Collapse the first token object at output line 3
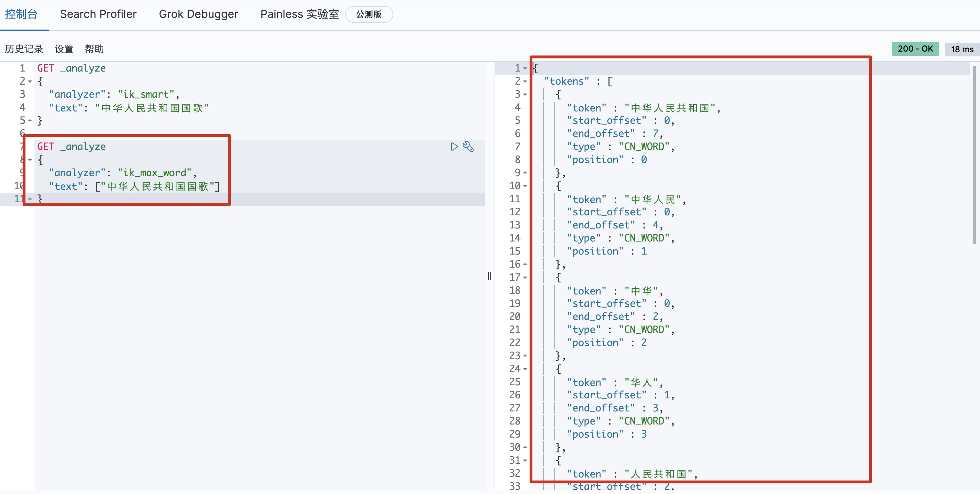The width and height of the screenshot is (980, 494). [525, 94]
